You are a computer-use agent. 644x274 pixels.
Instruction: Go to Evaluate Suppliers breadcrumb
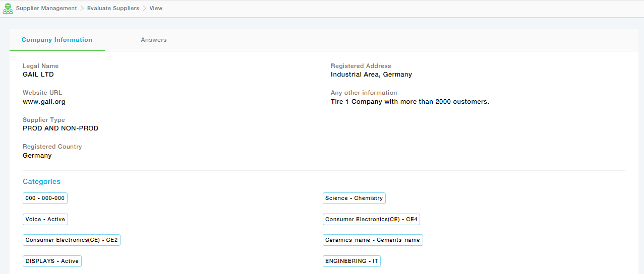[113, 9]
